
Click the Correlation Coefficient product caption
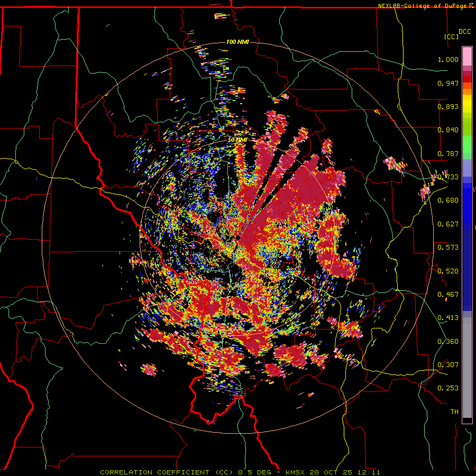[240, 472]
